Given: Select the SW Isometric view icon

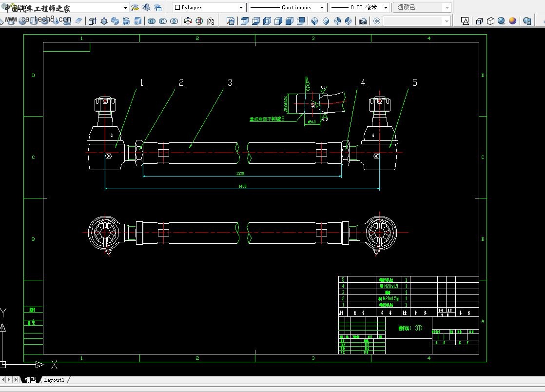Looking at the screenshot, I should (314, 21).
